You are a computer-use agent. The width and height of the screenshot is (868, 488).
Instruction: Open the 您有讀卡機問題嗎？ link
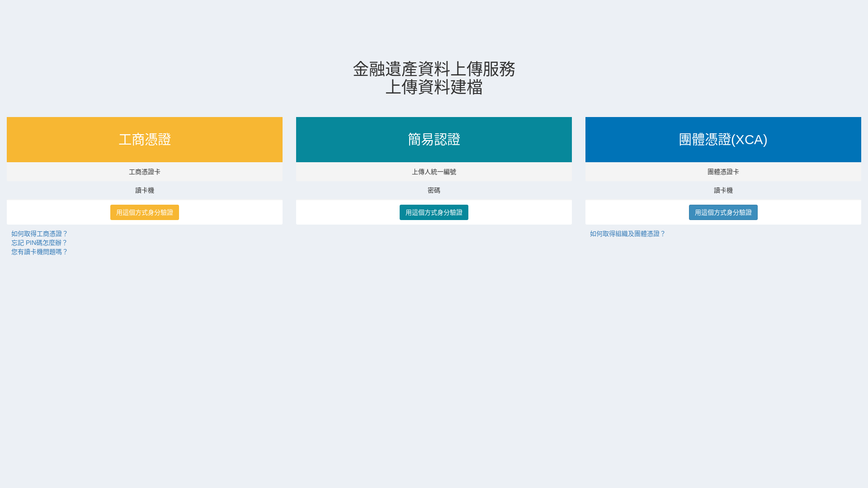[x=39, y=252]
